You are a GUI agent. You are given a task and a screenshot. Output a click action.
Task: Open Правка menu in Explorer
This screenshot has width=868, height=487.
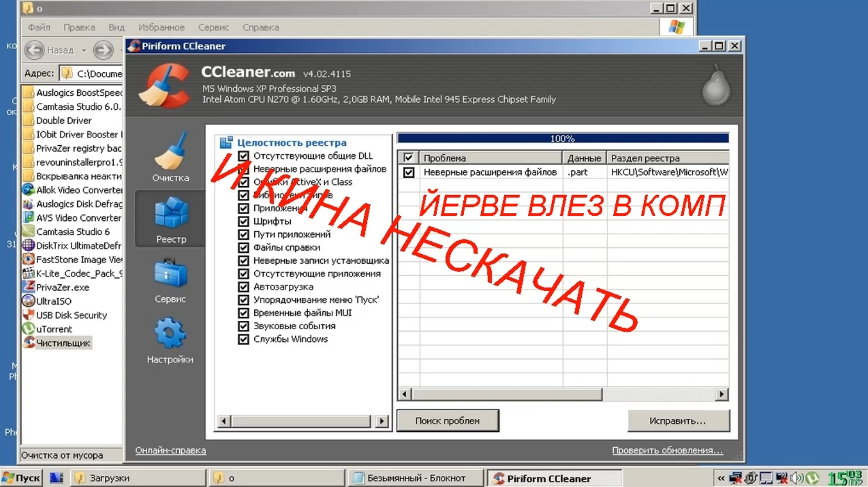[x=79, y=27]
